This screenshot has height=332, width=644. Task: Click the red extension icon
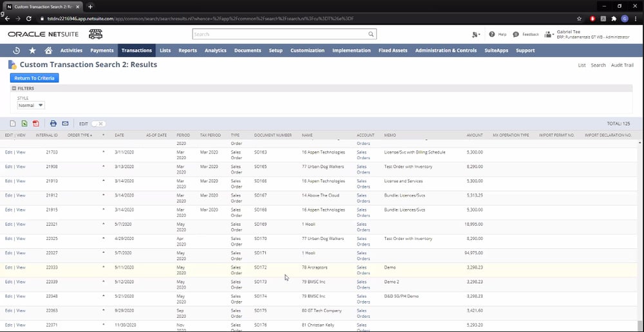(x=592, y=19)
